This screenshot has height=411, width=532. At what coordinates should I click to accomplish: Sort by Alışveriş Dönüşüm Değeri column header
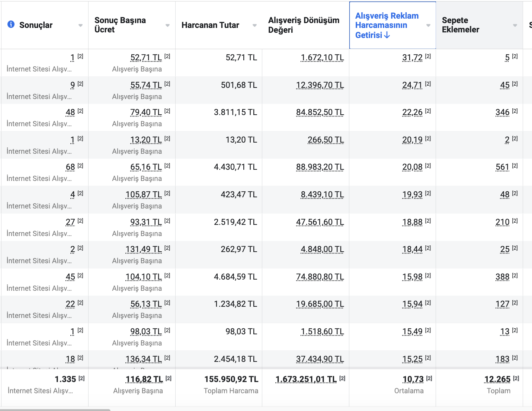click(x=304, y=25)
